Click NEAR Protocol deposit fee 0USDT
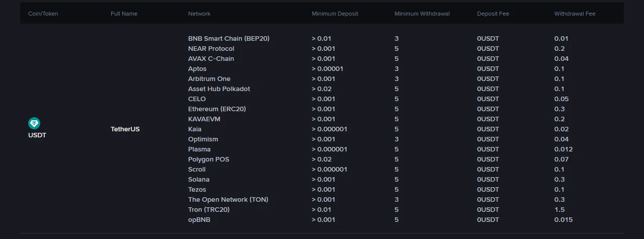This screenshot has height=239, width=644. pyautogui.click(x=488, y=49)
